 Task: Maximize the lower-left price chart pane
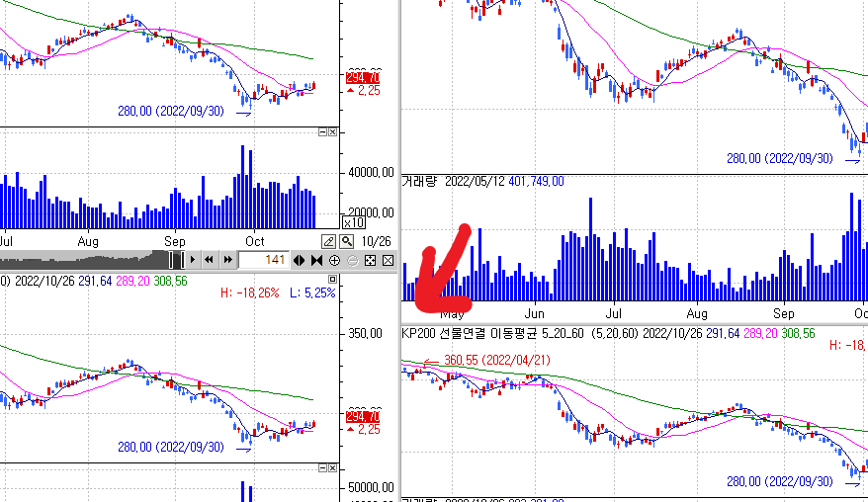pos(333,280)
